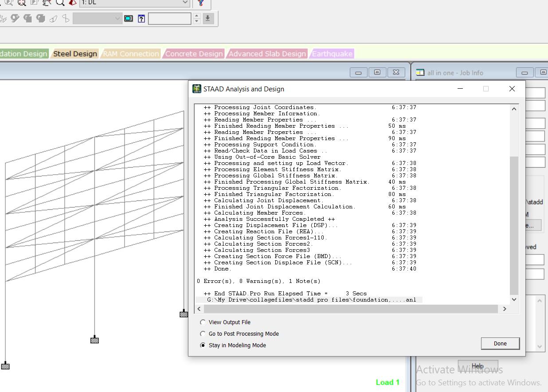Click 'Creating Displacement File (DSP)' log line
The height and width of the screenshot is (392, 548).
pos(270,225)
